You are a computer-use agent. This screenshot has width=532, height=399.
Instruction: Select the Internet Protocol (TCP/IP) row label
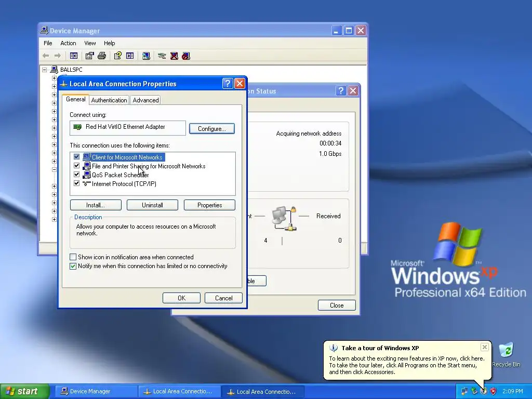124,183
